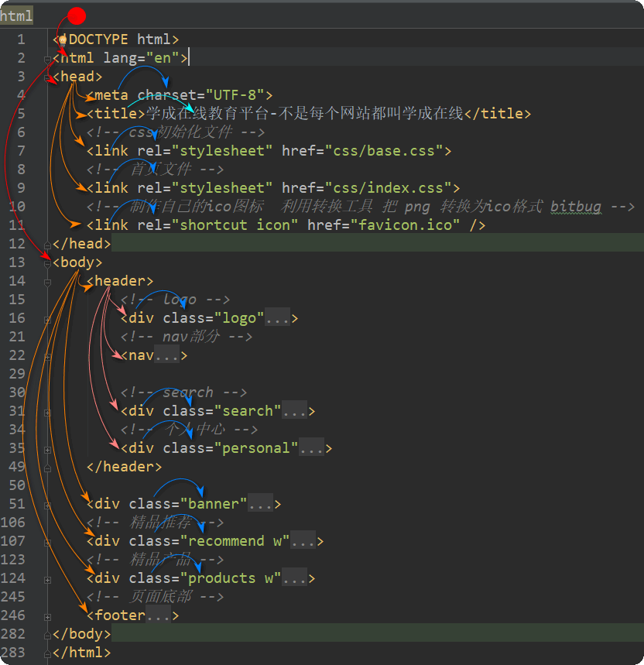
Task: Click the folded ellipsis after <footer
Action: pos(159,615)
